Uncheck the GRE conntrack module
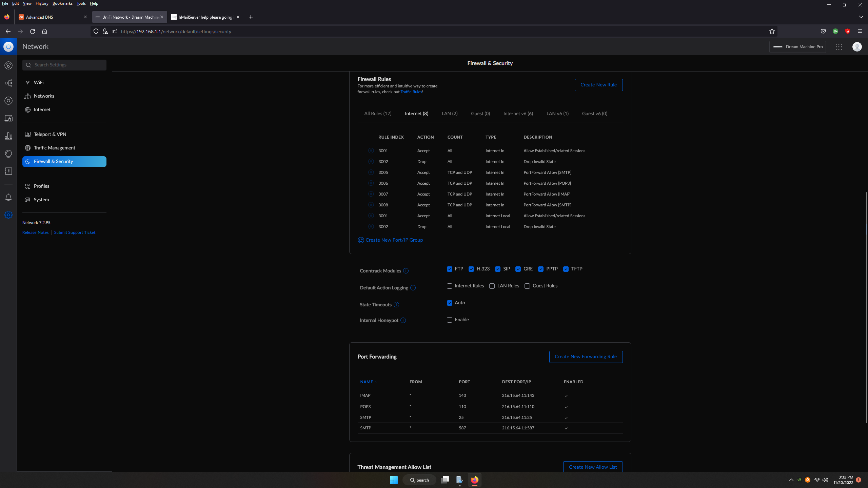 tap(518, 269)
